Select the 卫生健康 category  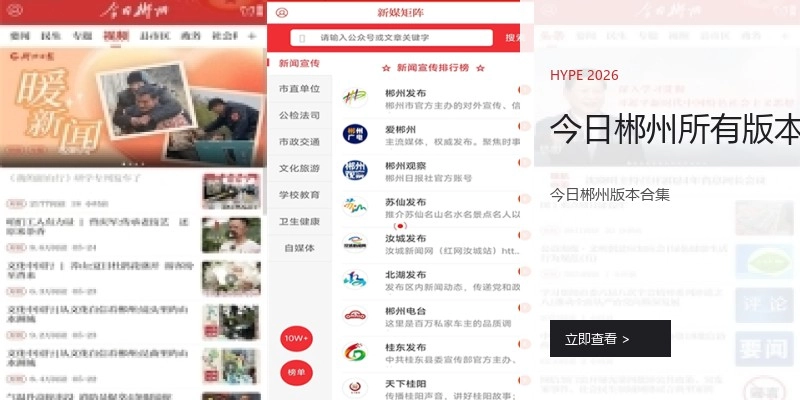pyautogui.click(x=299, y=221)
